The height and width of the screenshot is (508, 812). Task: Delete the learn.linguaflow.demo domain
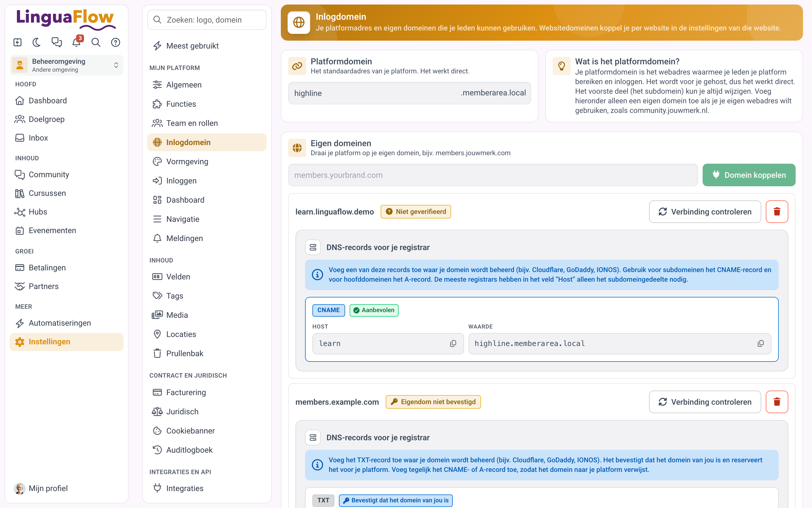[x=777, y=212]
